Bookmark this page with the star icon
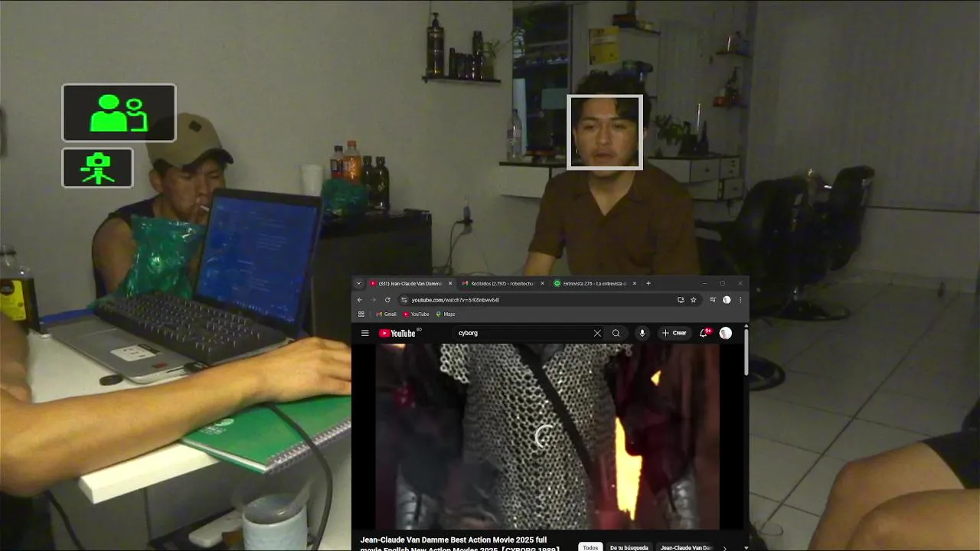 pyautogui.click(x=694, y=300)
